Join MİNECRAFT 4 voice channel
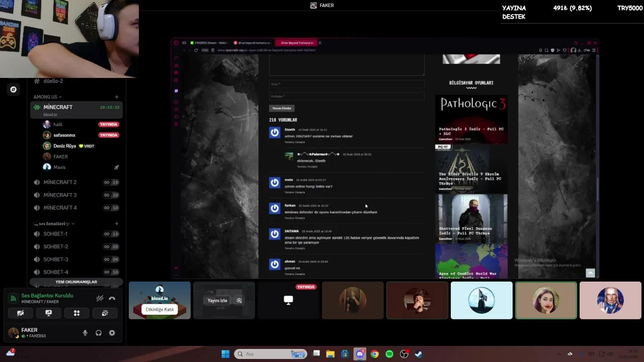The width and height of the screenshot is (644, 362). pos(76,208)
